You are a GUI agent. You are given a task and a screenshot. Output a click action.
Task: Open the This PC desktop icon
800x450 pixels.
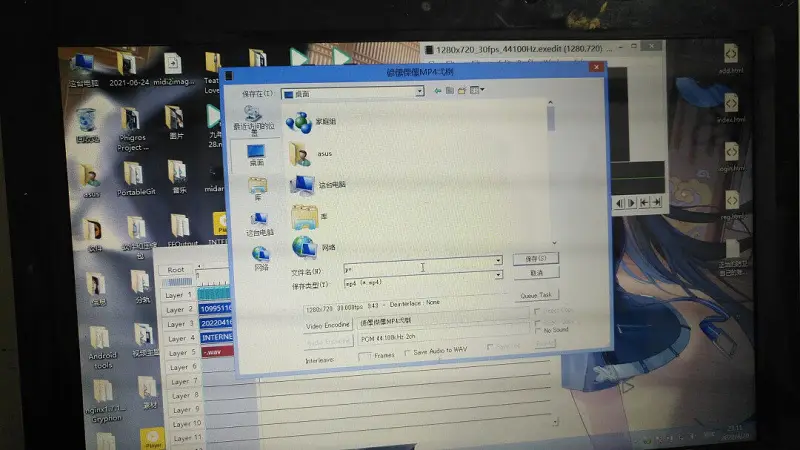point(84,71)
